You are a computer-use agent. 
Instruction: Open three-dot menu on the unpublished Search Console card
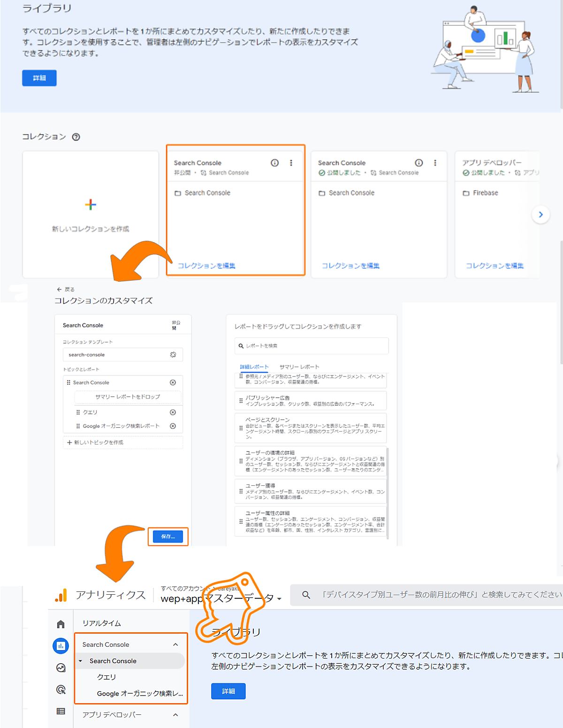291,163
